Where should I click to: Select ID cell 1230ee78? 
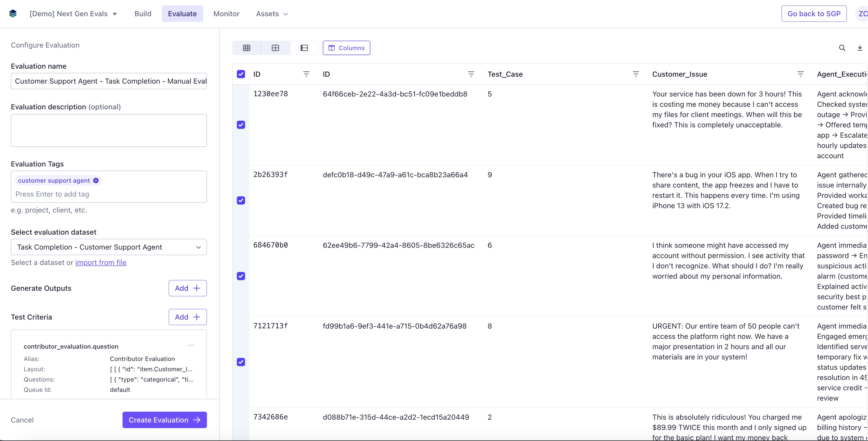[x=271, y=94]
